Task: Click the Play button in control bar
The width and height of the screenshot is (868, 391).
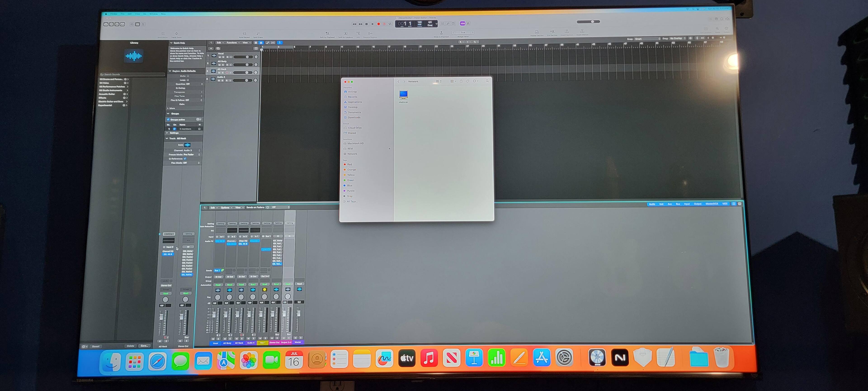Action: coord(372,24)
